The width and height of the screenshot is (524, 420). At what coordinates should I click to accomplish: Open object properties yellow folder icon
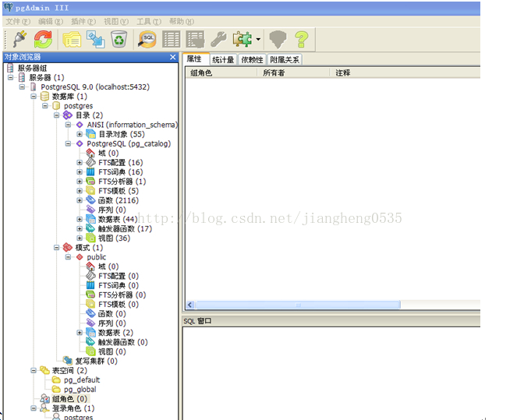coord(72,40)
